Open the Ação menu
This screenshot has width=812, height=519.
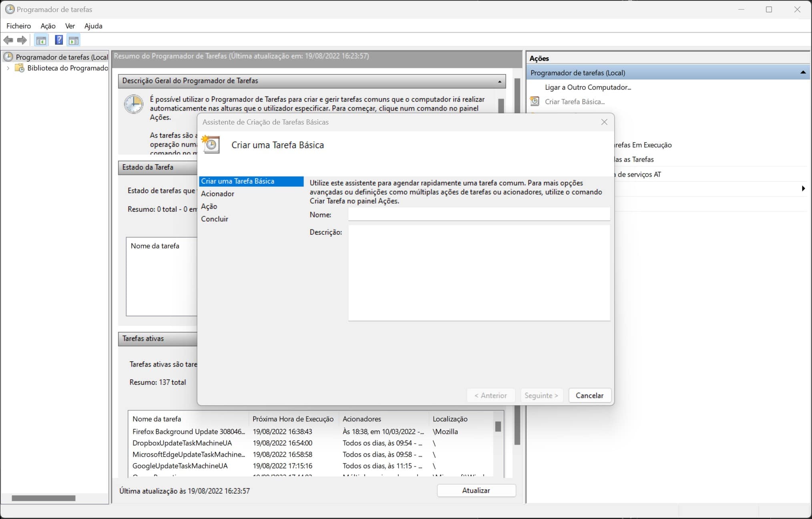click(x=48, y=26)
